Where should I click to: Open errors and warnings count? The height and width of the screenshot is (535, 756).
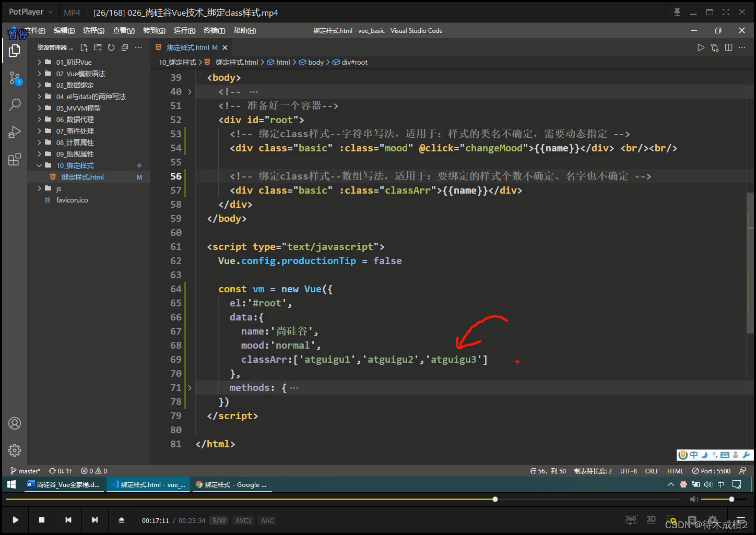click(94, 471)
